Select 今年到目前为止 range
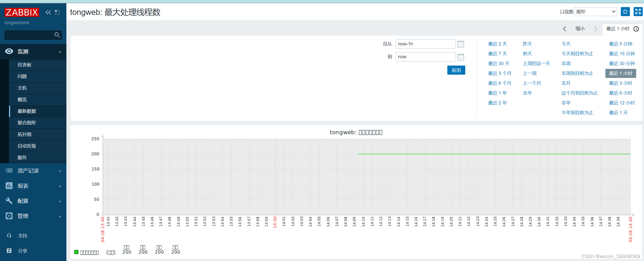 click(577, 113)
